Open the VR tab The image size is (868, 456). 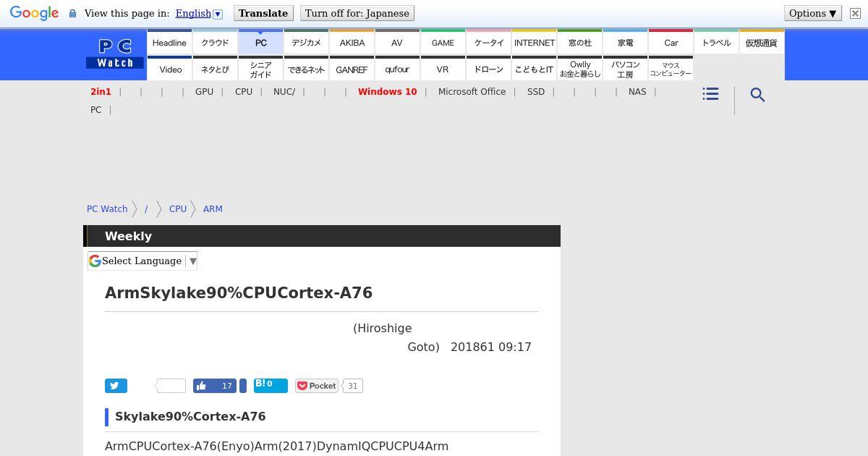tap(443, 69)
